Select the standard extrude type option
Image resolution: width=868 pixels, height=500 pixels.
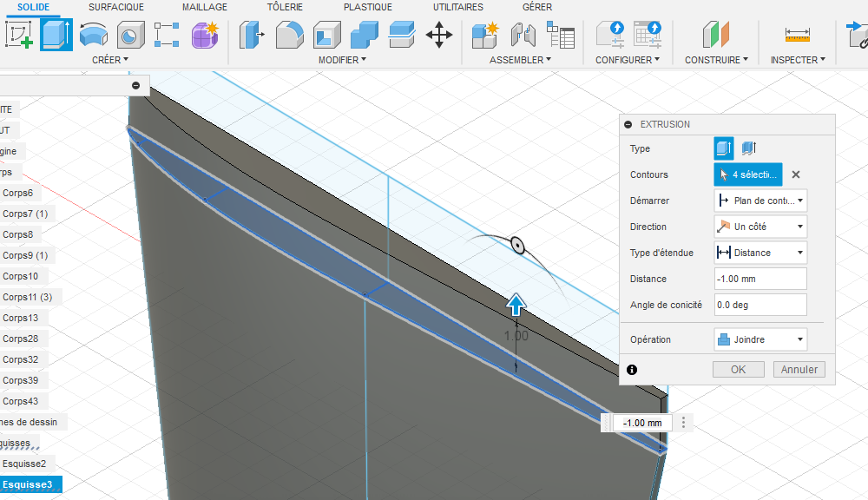724,148
